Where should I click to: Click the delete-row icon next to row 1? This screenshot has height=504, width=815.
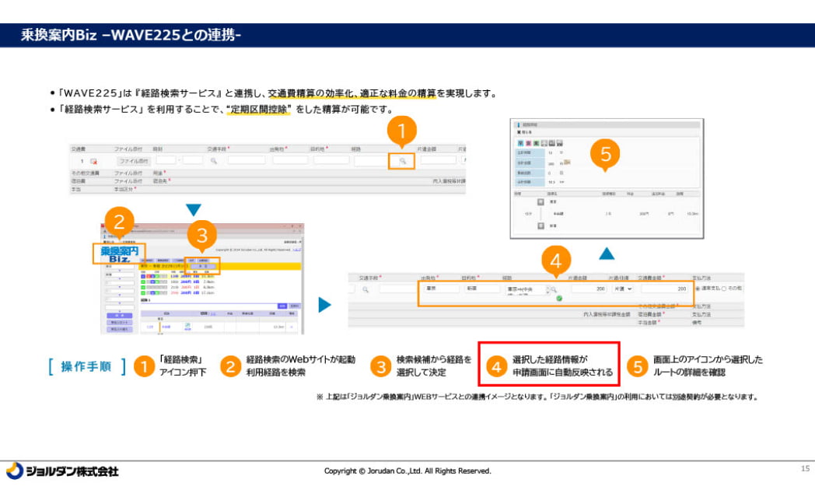pyautogui.click(x=93, y=162)
